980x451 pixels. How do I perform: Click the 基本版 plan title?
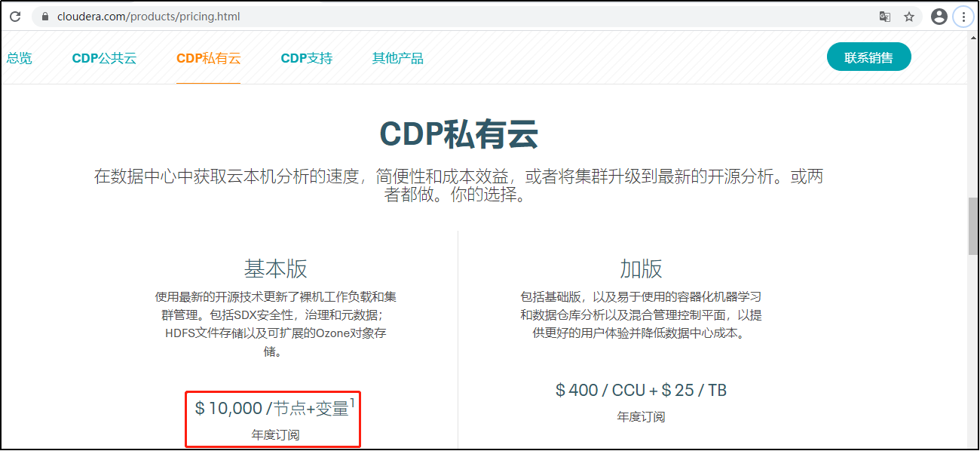276,268
